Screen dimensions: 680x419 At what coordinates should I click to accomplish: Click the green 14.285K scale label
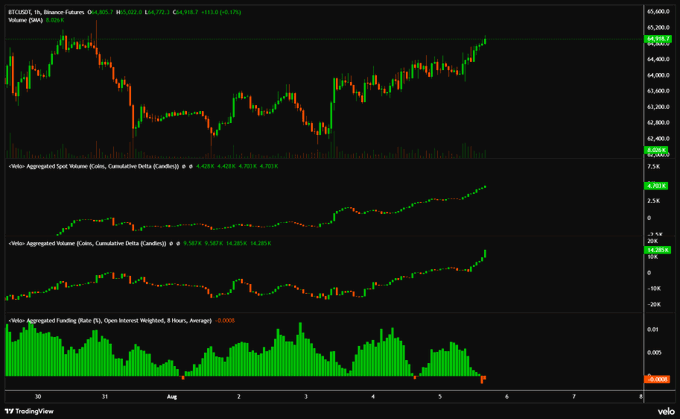658,250
